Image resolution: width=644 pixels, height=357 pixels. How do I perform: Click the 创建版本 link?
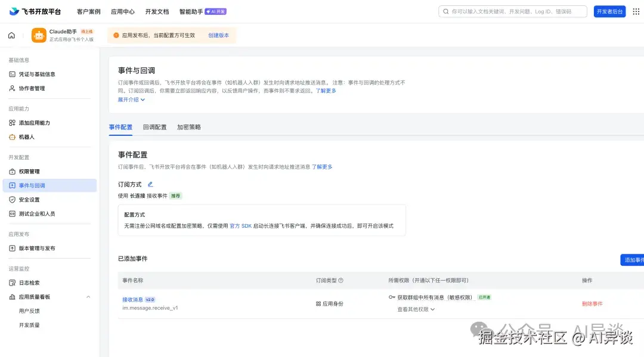click(218, 35)
